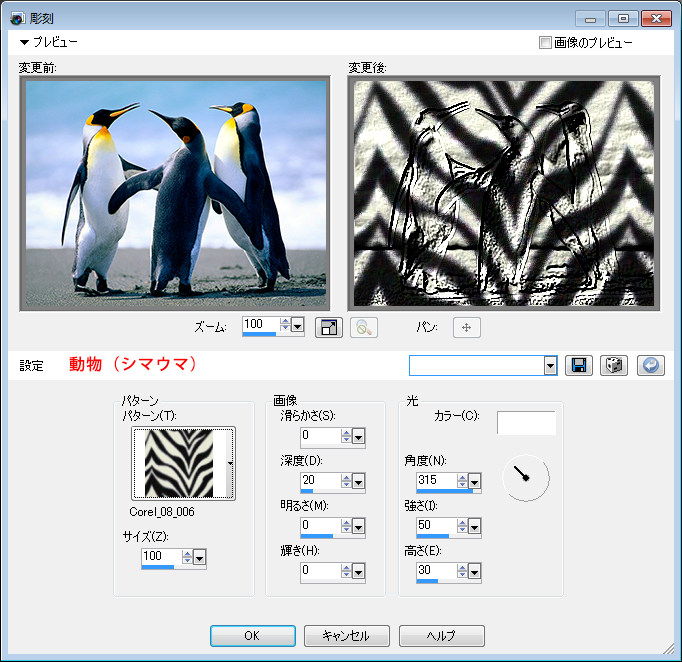Click the 彫刻 app icon in title bar

coord(16,18)
